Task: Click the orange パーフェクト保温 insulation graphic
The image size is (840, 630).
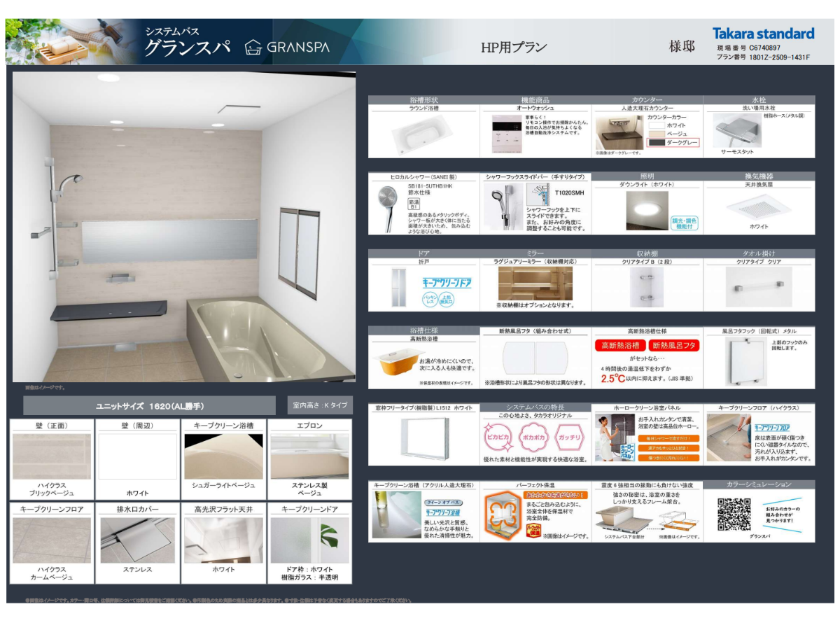Action: (x=503, y=513)
